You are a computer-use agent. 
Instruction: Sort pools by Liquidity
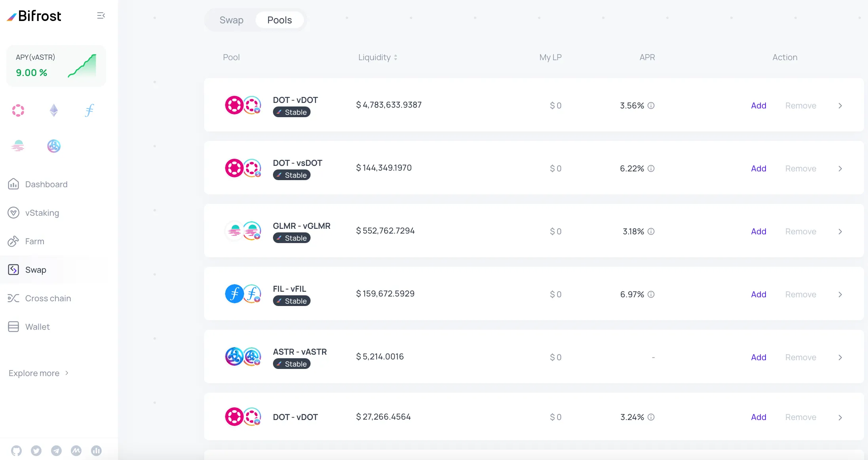(378, 57)
